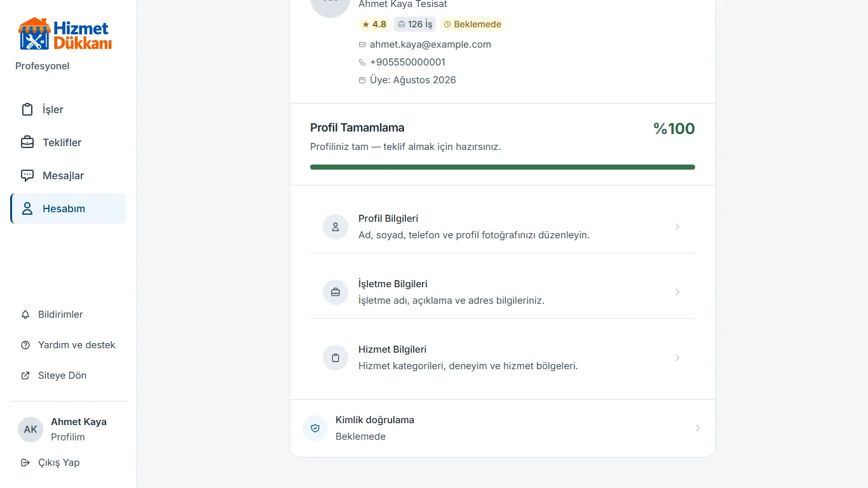
Task: Click the %100 completion value
Action: click(674, 129)
